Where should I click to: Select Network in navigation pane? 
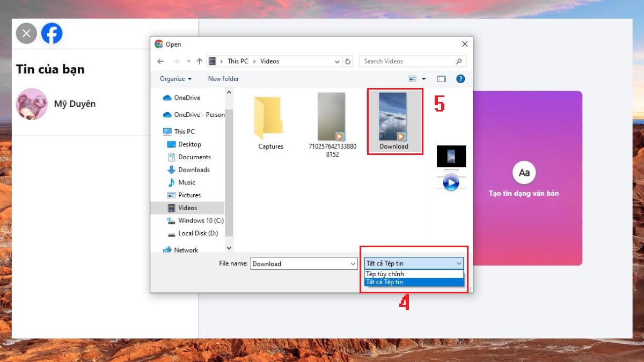tap(180, 250)
